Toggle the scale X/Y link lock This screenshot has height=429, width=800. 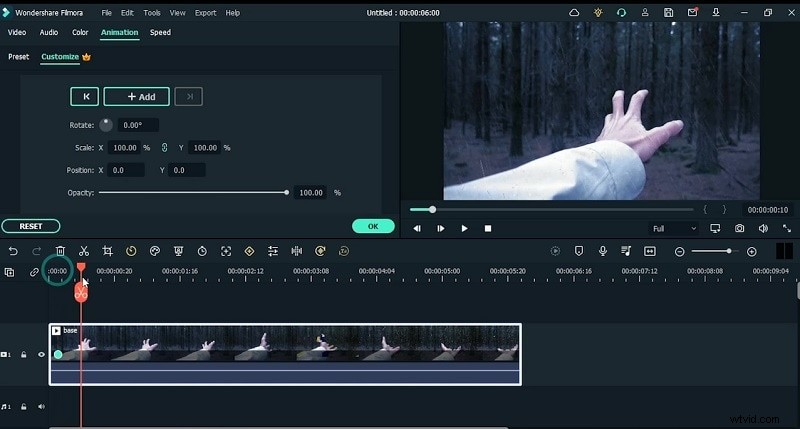click(165, 148)
